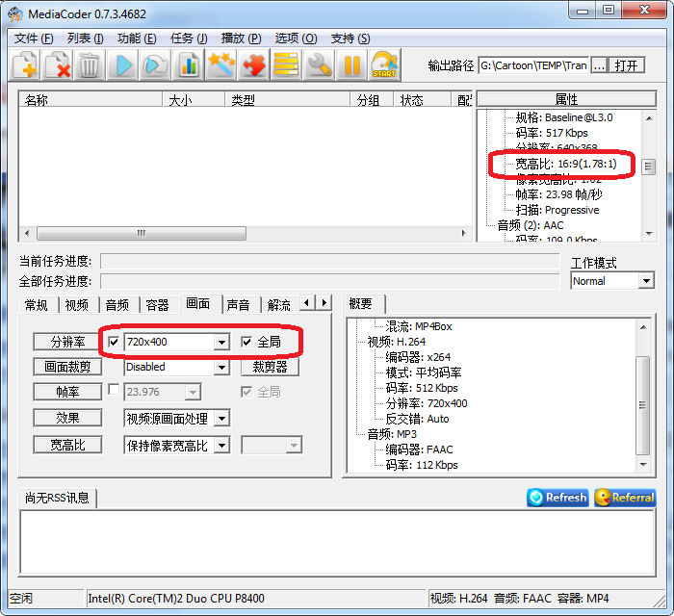Click the red puzzle piece plugin icon

pyautogui.click(x=253, y=64)
